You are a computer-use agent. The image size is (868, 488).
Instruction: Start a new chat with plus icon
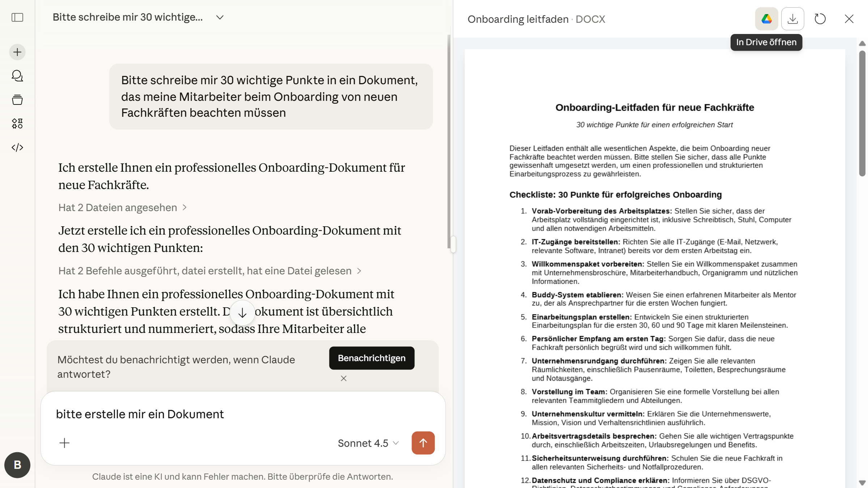(17, 52)
